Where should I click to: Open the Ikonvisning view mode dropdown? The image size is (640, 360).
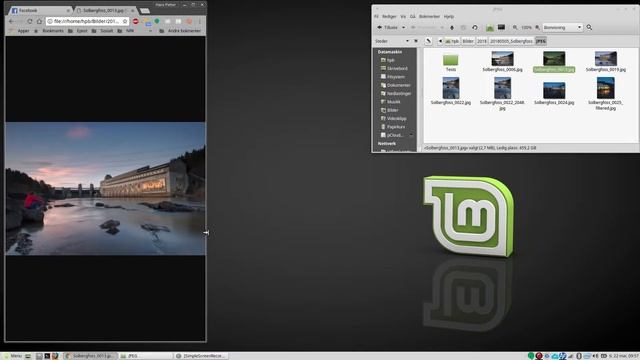[x=562, y=27]
